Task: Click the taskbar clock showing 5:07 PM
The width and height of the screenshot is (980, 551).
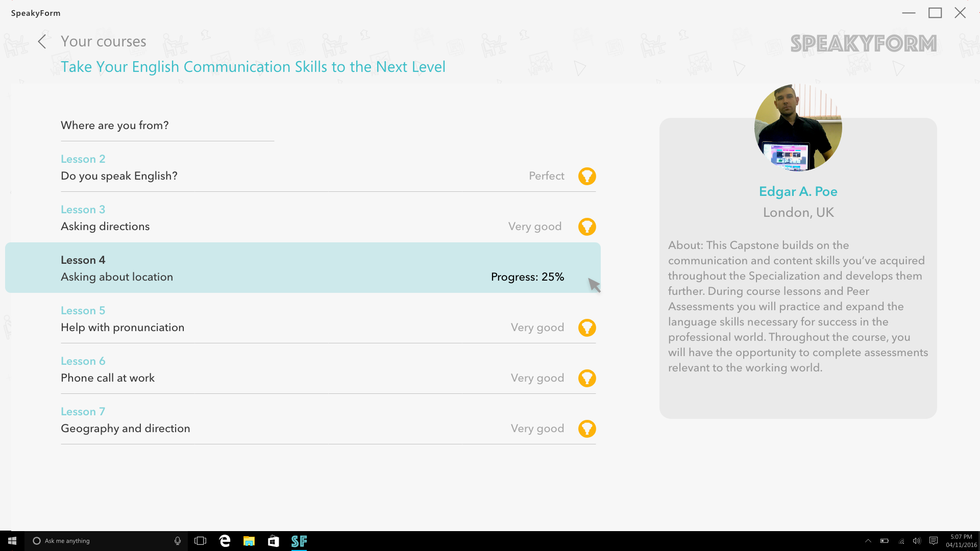Action: pos(961,541)
